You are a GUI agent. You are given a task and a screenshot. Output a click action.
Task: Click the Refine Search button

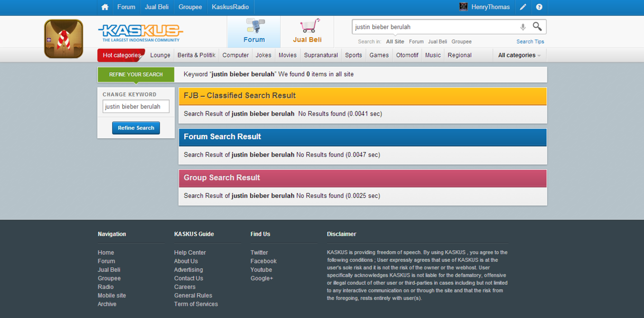click(x=136, y=128)
